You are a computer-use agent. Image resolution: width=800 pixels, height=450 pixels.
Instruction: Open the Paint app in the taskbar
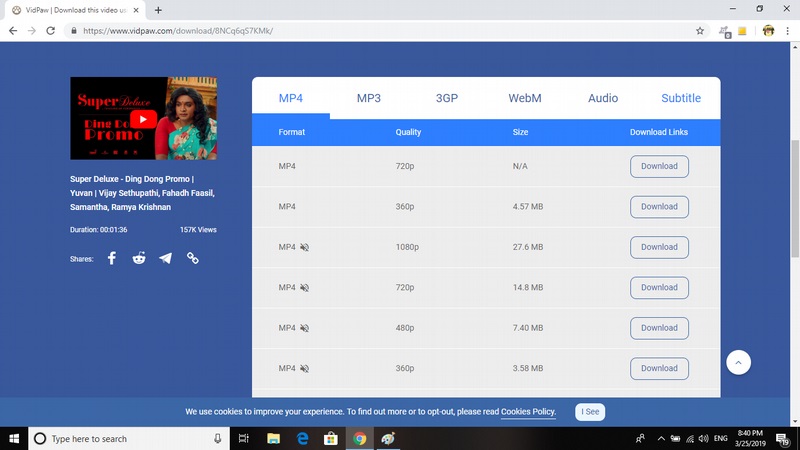(x=388, y=438)
